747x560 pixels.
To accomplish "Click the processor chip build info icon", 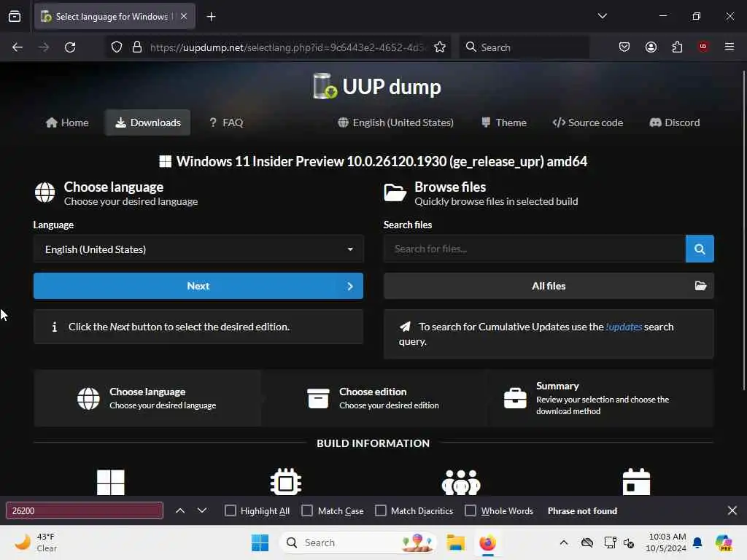I will pyautogui.click(x=286, y=483).
